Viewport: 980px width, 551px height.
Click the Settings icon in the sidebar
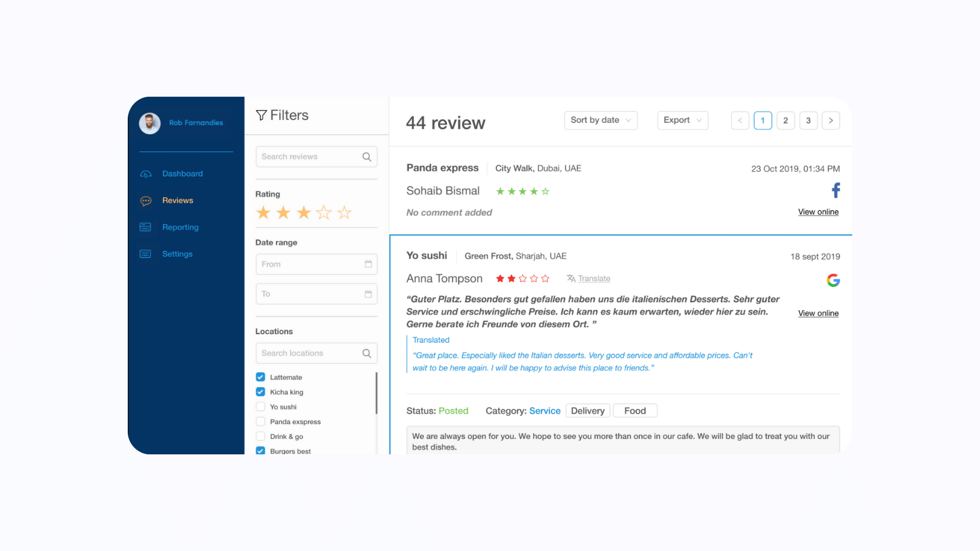(x=145, y=254)
